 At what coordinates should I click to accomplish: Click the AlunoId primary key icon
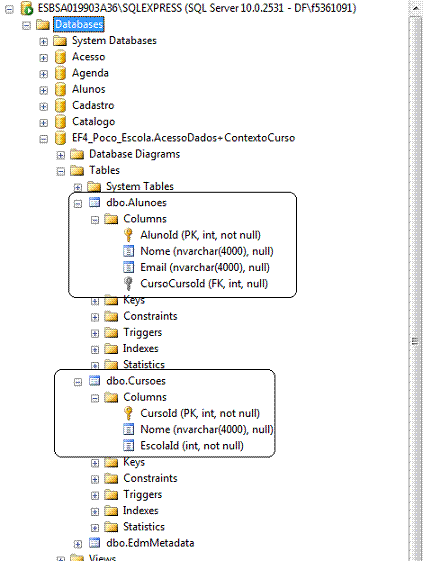coord(128,235)
